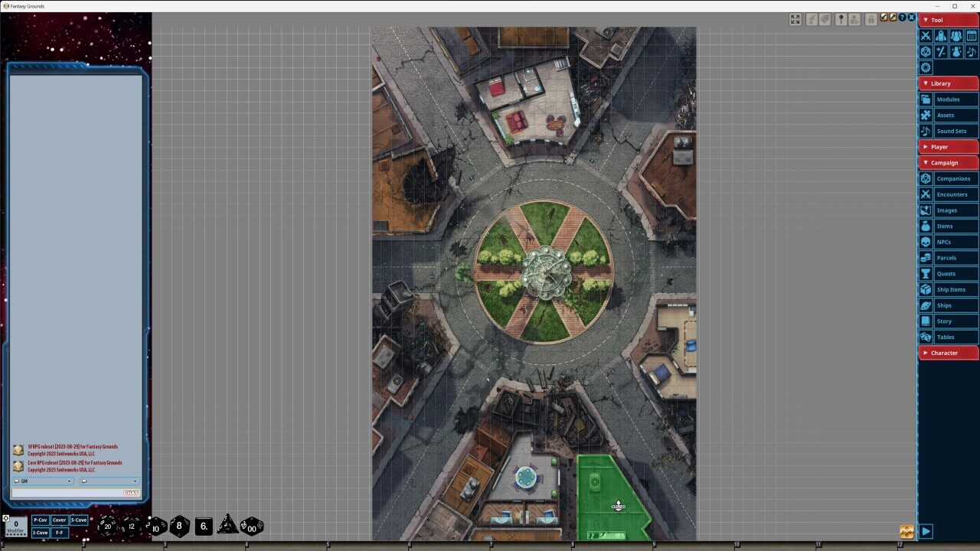Open the modifiers plus/minus tool icon
980x551 pixels.
coord(939,51)
